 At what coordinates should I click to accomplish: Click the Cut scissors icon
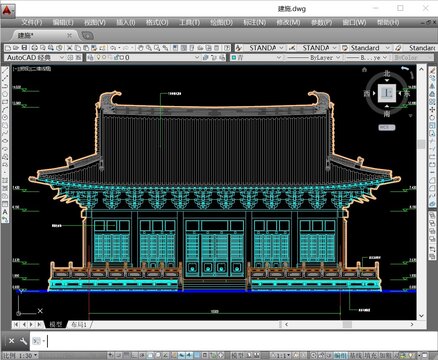(69, 48)
